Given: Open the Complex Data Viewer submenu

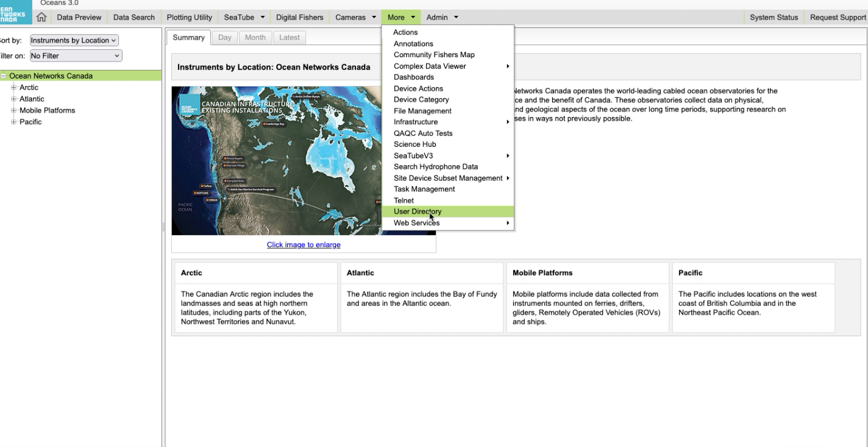Looking at the screenshot, I should click(x=447, y=66).
